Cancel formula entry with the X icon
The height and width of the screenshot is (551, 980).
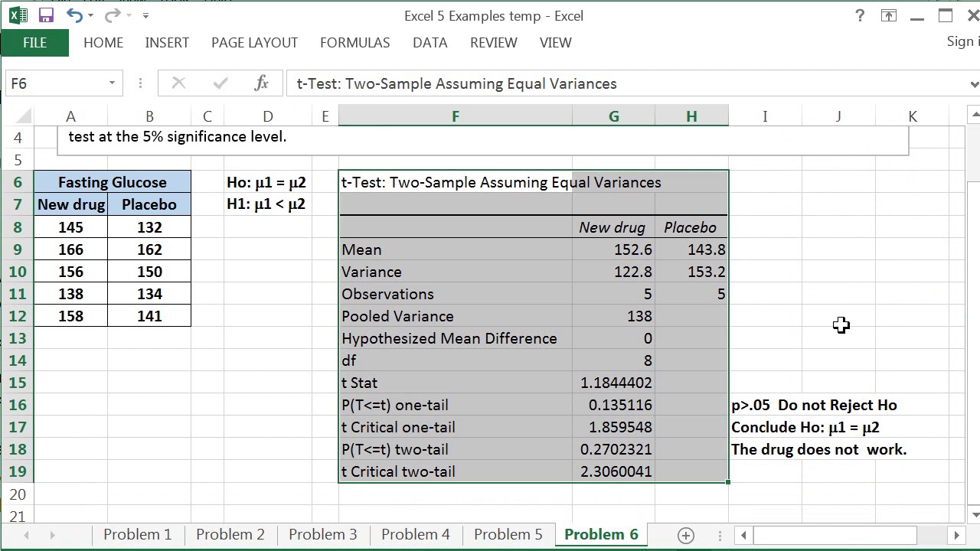178,83
